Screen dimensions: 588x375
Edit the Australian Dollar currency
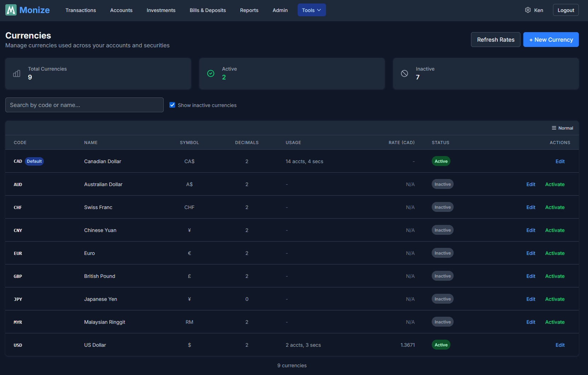point(531,184)
